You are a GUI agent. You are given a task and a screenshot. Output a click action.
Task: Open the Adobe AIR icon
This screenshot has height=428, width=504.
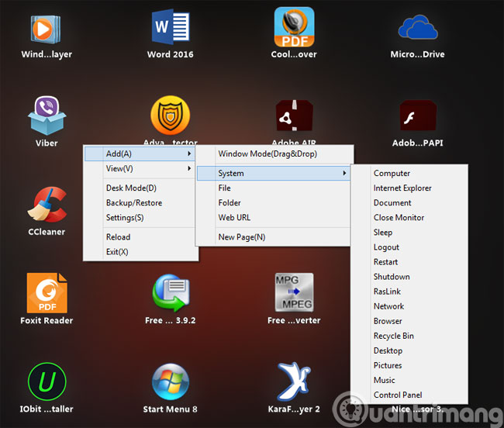(295, 116)
